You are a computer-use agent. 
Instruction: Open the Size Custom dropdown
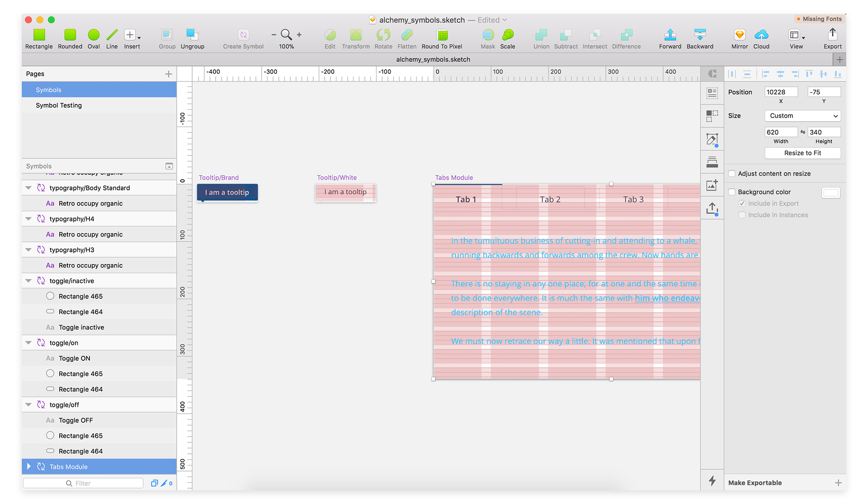tap(802, 116)
